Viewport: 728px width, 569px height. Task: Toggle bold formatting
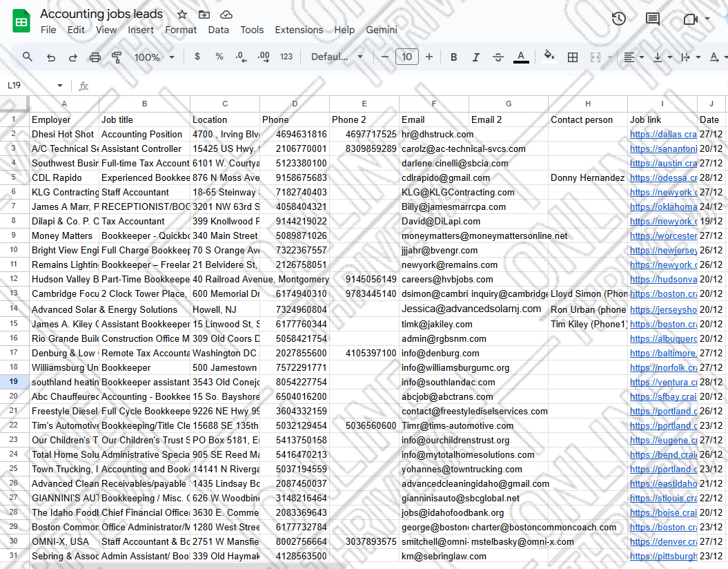click(x=453, y=57)
